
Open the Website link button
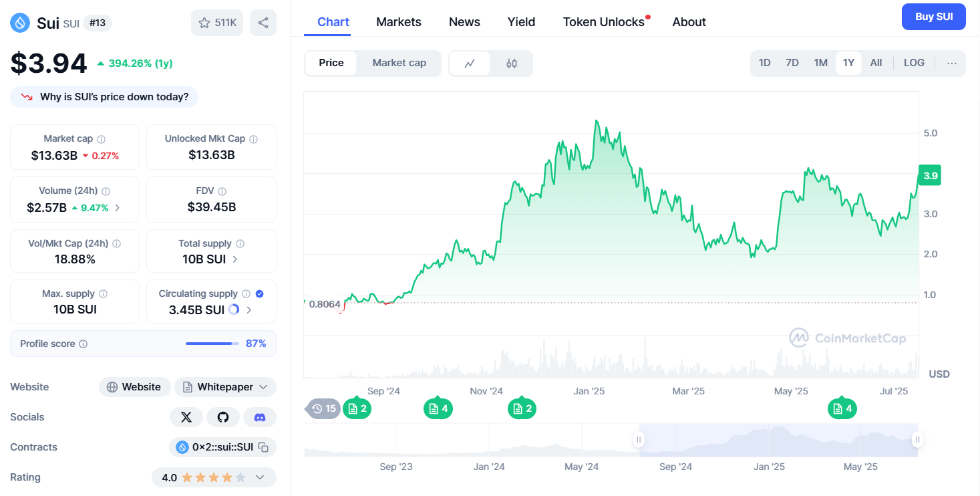pyautogui.click(x=134, y=387)
